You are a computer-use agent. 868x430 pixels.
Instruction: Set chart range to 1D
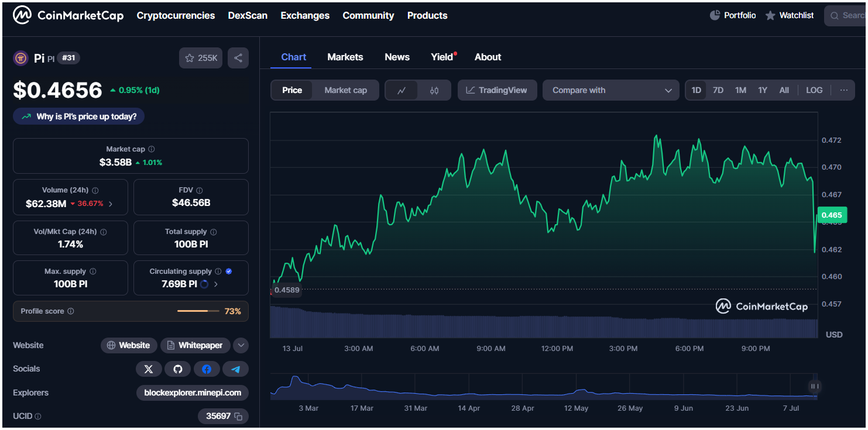[696, 90]
